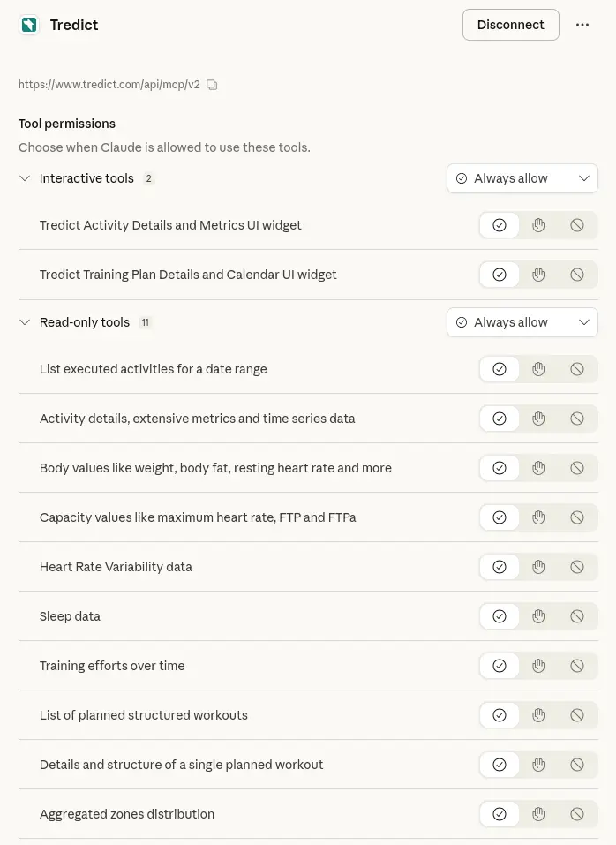Collapse the Read-only tools section
The width and height of the screenshot is (616, 845).
[25, 322]
